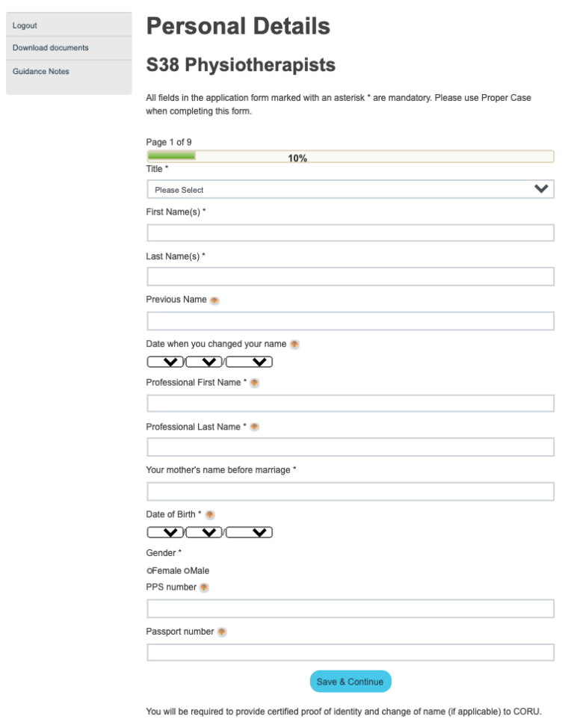Click the Logout link
The image size is (574, 728).
(x=24, y=25)
